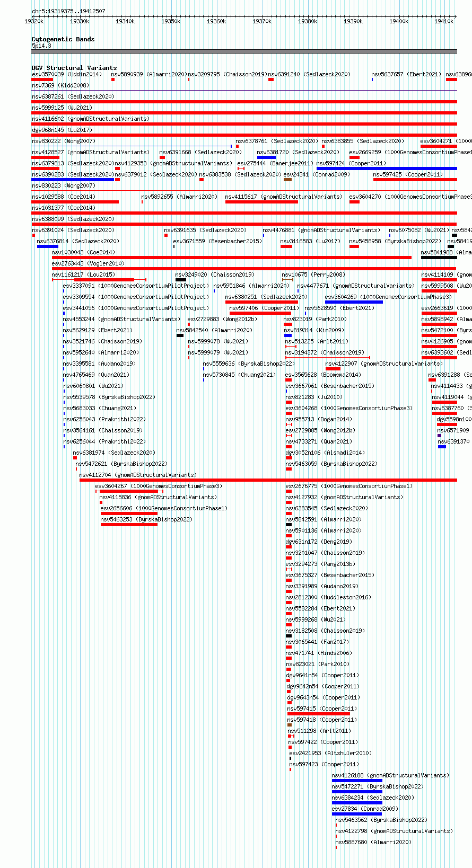Screen dimensions: 472x868
Task: Select variant esv3604267 (1000GenomesConsortiumPhase3)
Action: pos(159,486)
